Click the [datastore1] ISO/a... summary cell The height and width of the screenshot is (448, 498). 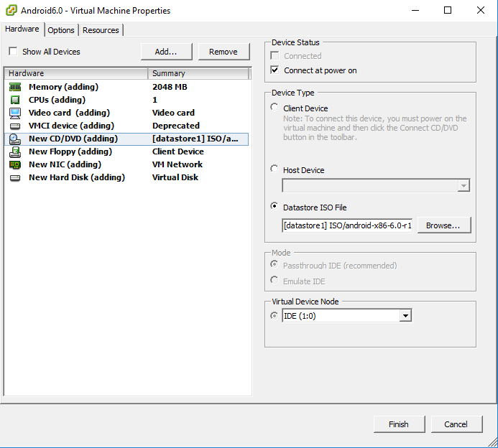tap(195, 139)
